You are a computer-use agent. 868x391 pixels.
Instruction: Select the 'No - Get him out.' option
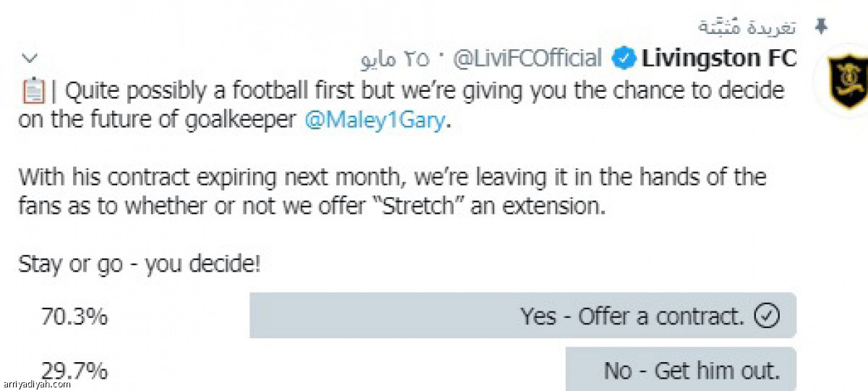[692, 371]
